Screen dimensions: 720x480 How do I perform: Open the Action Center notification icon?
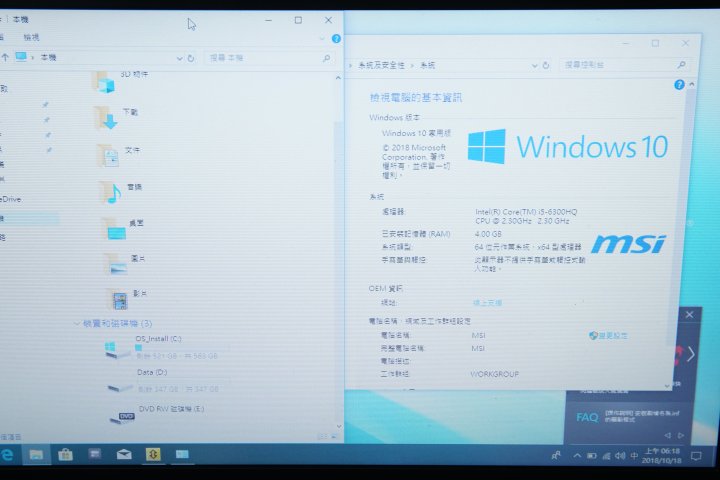(697, 456)
